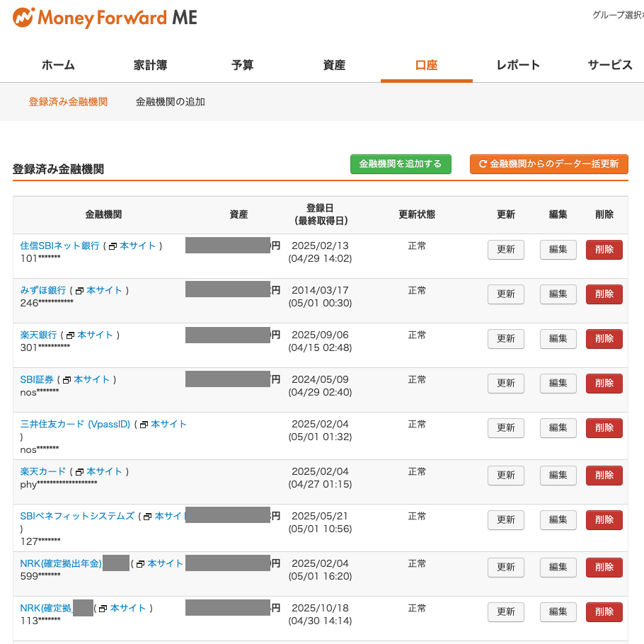Screen dimensions: 644x644
Task: Click the date 2014/03/17 in みずほ銀行 row
Action: coord(320,290)
